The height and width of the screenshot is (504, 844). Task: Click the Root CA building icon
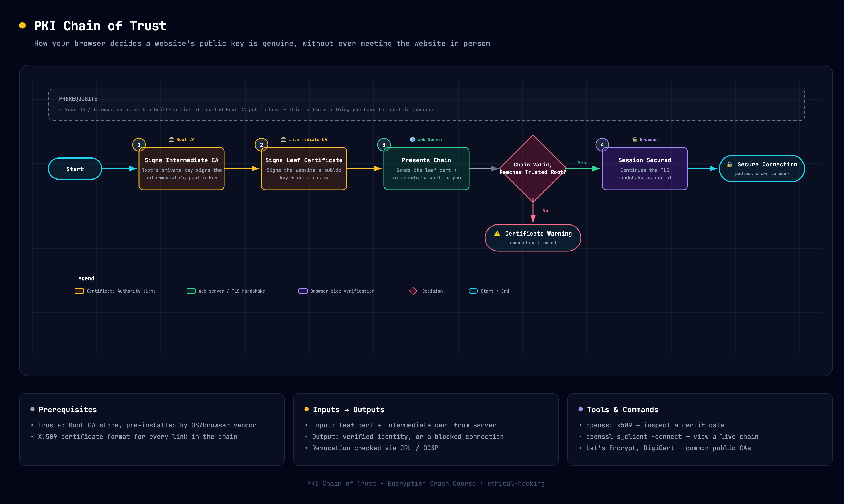(171, 140)
